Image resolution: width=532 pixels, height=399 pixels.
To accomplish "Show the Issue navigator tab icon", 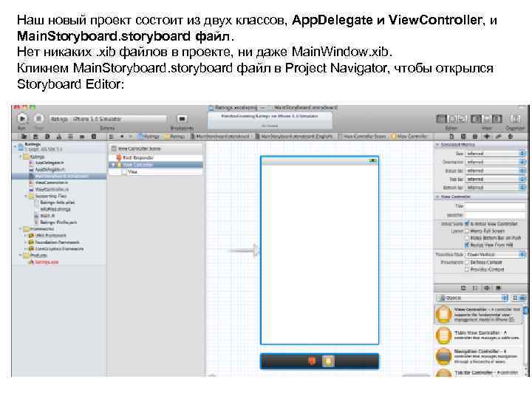I will click(x=58, y=137).
